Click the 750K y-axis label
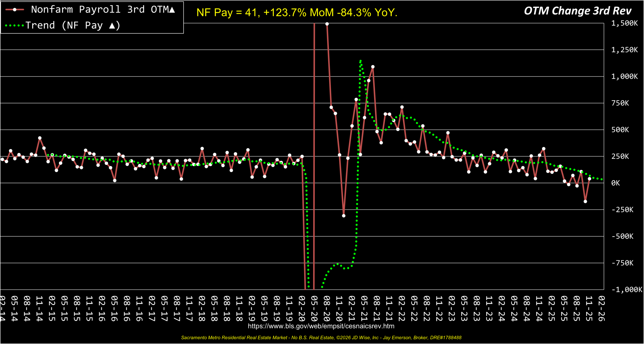This screenshot has height=344, width=644. pos(620,103)
